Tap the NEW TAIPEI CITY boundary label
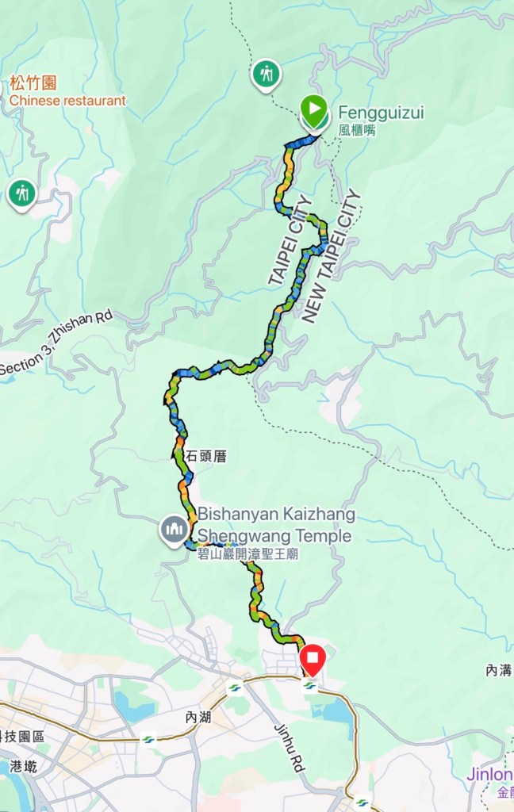Viewport: 514px width, 812px height. click(331, 256)
